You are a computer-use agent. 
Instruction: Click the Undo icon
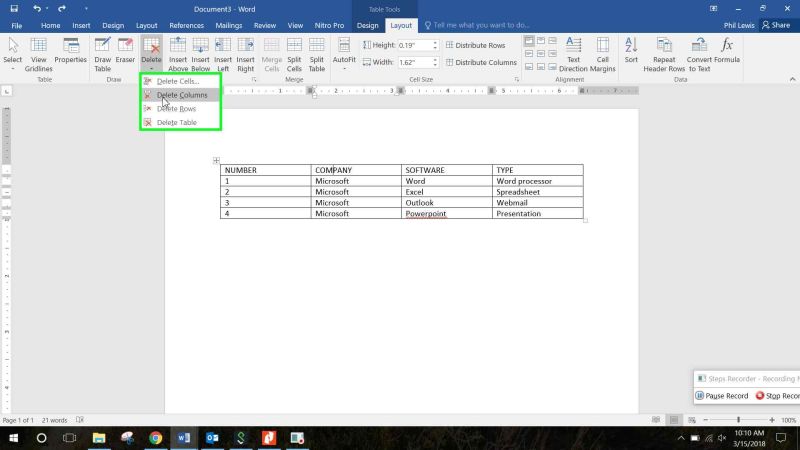coord(37,9)
